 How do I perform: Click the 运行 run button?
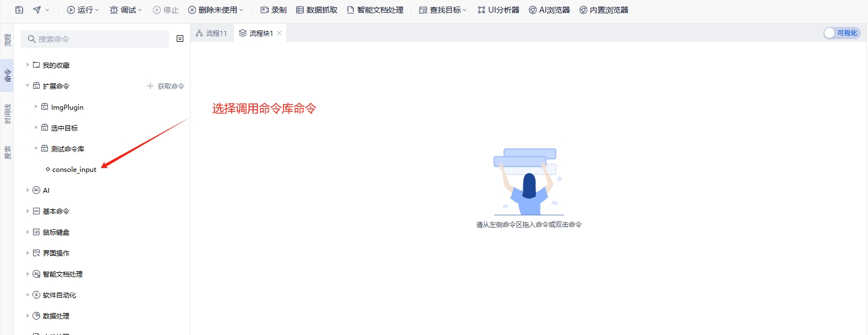pyautogui.click(x=80, y=10)
